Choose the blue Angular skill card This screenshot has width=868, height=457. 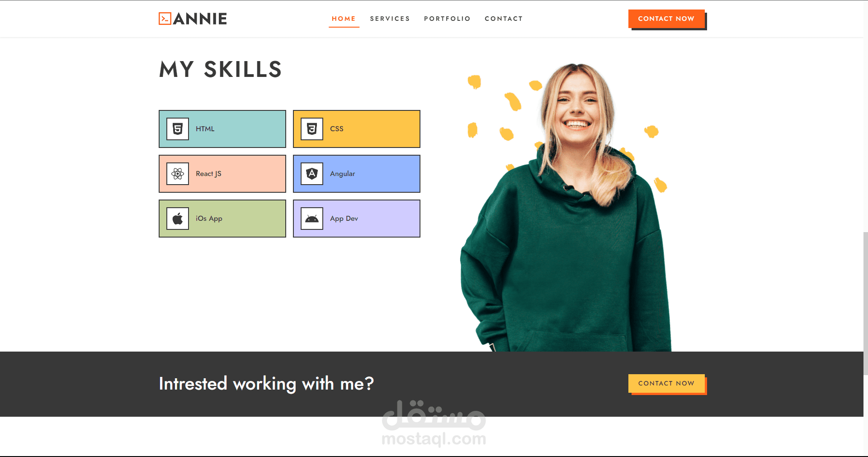pos(357,174)
